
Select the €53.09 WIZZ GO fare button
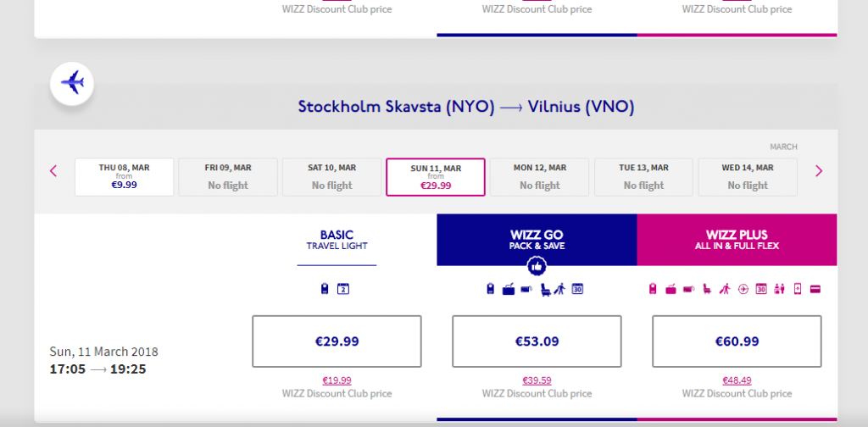click(x=537, y=341)
